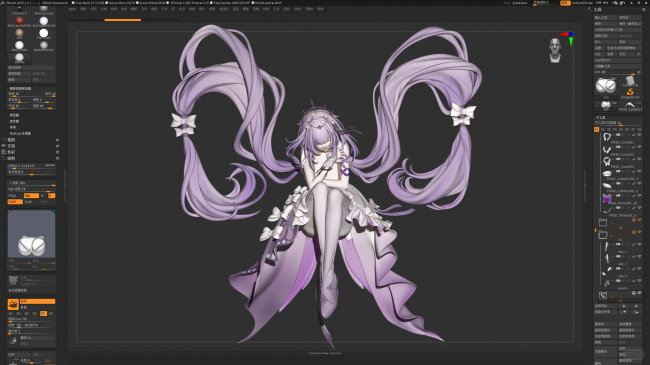650x365 pixels.
Task: Select the Chrome A material sphere
Action: tap(19, 9)
